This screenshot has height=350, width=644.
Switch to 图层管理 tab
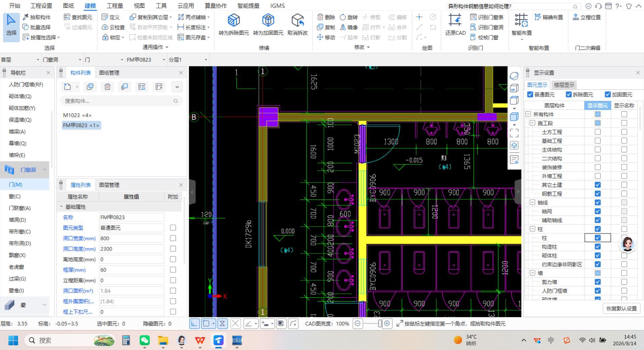[109, 185]
